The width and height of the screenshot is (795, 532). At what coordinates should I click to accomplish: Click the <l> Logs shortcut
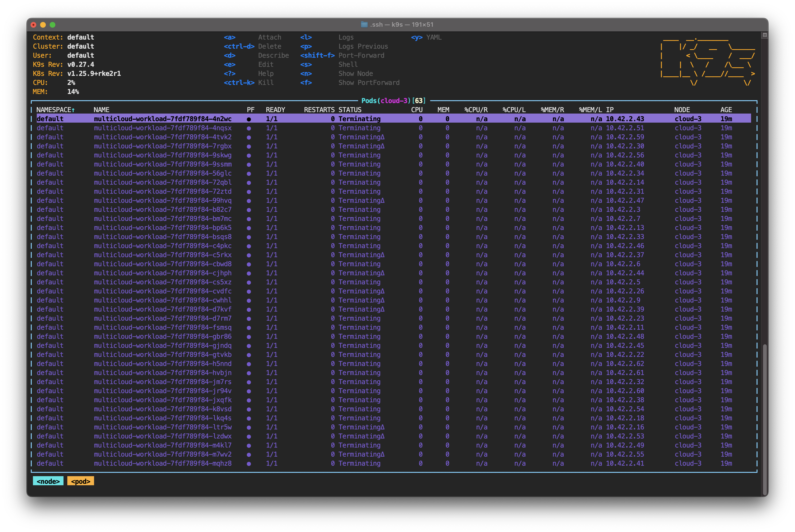click(327, 37)
